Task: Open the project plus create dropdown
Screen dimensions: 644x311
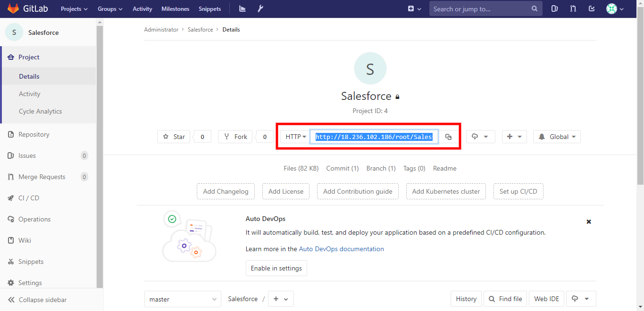Action: [x=514, y=137]
